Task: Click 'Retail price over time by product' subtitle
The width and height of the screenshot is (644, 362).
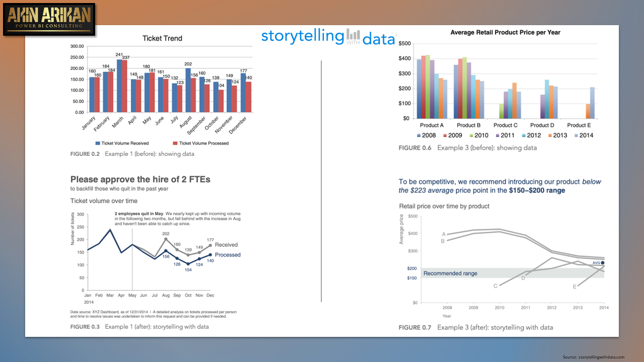Action: pyautogui.click(x=444, y=206)
